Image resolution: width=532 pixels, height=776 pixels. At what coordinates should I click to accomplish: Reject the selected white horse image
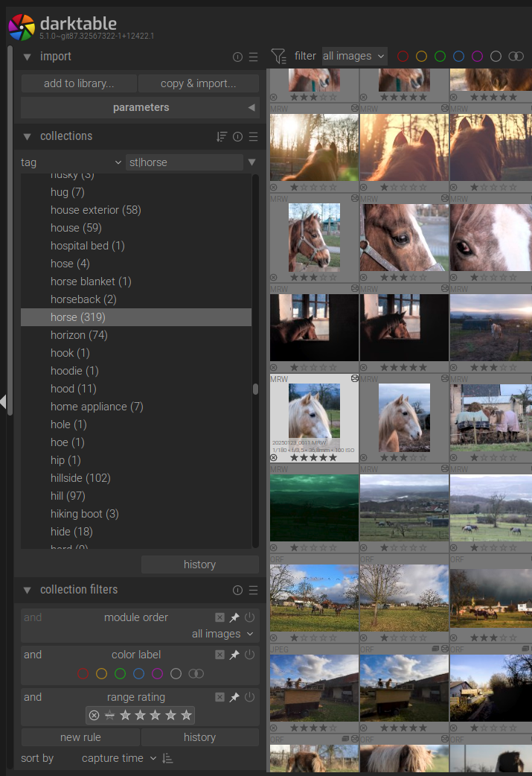click(274, 458)
